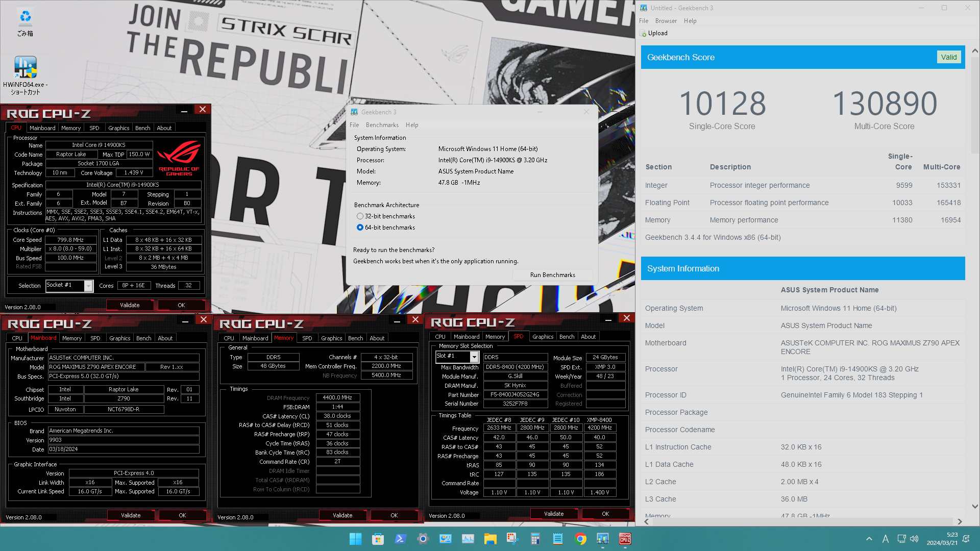Screen dimensions: 980x551
Task: Click Geekbench 3 small dialog title icon
Action: click(x=354, y=112)
